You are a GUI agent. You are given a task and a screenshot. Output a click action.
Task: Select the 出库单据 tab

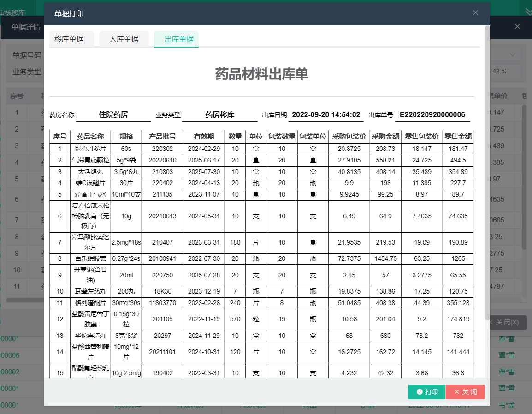point(177,39)
